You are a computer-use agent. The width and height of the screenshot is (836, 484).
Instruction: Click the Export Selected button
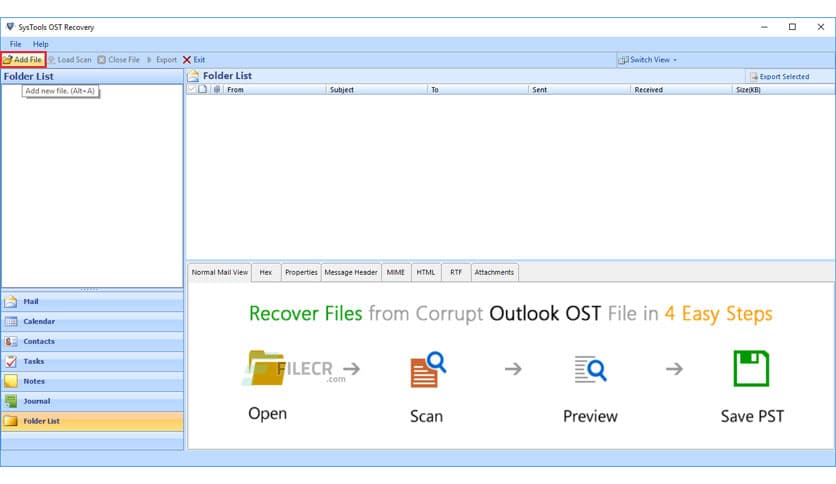[x=779, y=77]
